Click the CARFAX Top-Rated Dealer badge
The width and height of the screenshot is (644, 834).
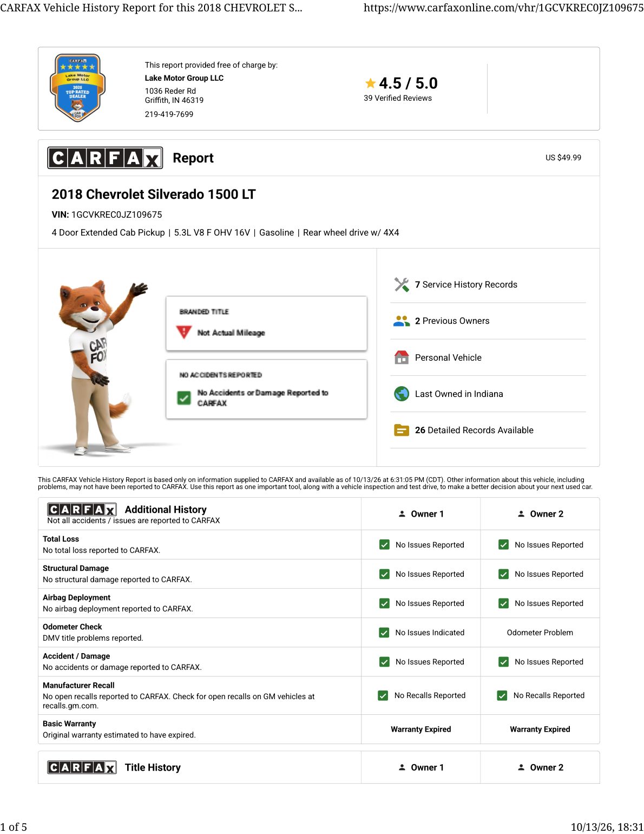(77, 87)
